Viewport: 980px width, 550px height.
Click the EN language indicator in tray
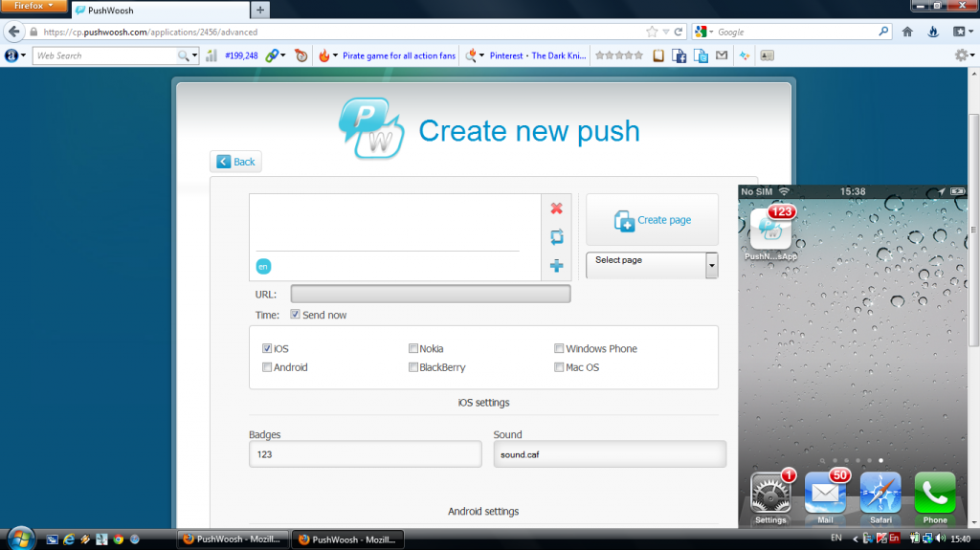pyautogui.click(x=836, y=539)
